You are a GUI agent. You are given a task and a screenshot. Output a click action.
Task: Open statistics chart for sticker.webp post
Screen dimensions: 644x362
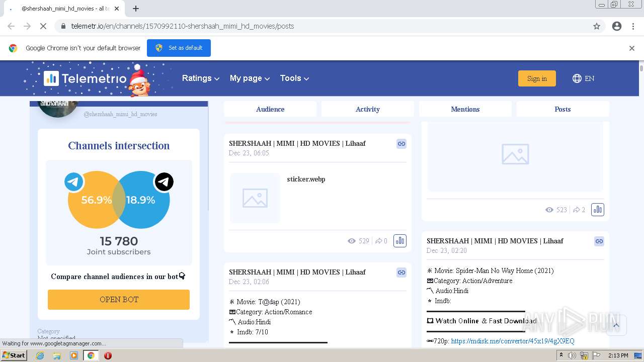399,241
